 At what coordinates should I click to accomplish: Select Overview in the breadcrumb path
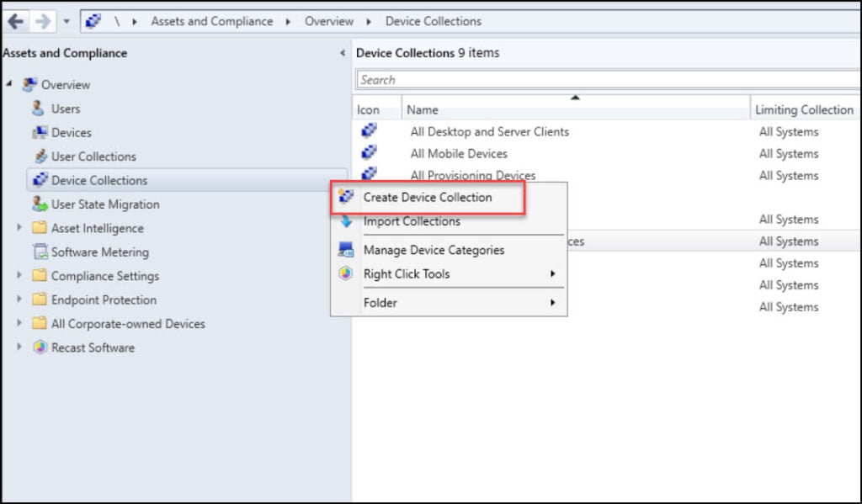pos(329,21)
